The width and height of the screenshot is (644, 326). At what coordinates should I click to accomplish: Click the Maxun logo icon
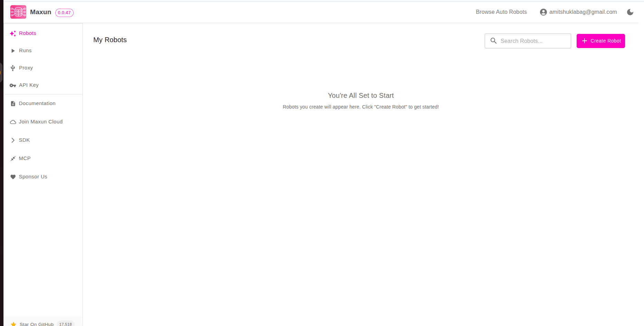tap(18, 12)
